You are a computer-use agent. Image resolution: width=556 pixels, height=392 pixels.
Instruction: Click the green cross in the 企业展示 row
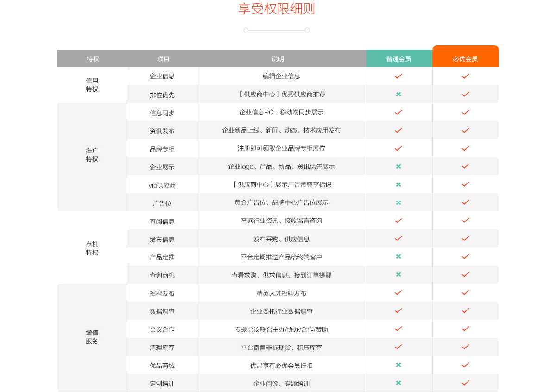tap(398, 166)
